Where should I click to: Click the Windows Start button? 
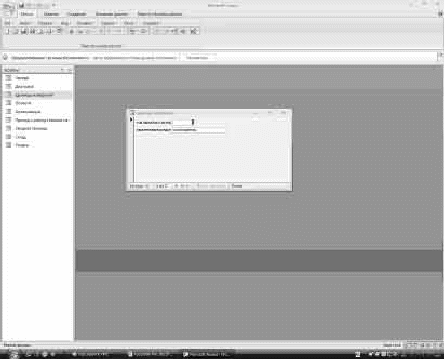point(13,354)
